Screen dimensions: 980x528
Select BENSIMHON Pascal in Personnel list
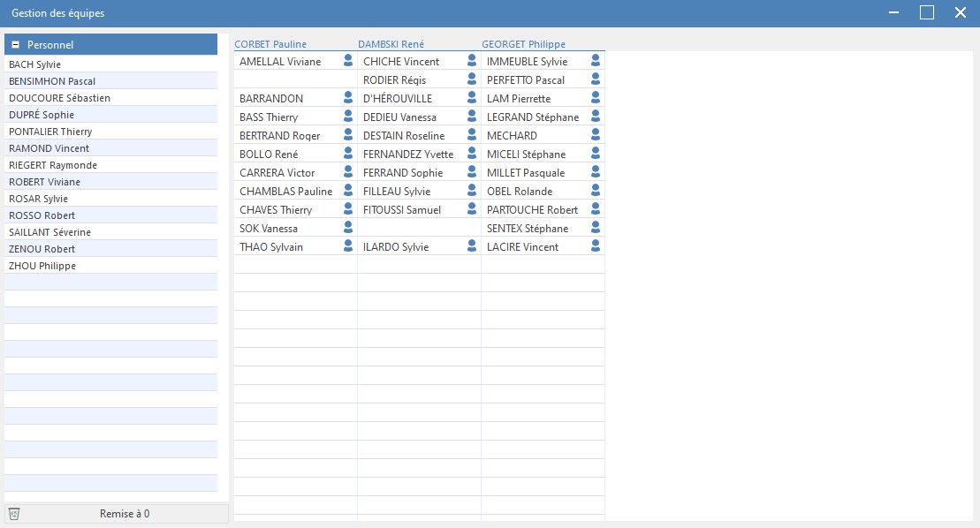[110, 81]
